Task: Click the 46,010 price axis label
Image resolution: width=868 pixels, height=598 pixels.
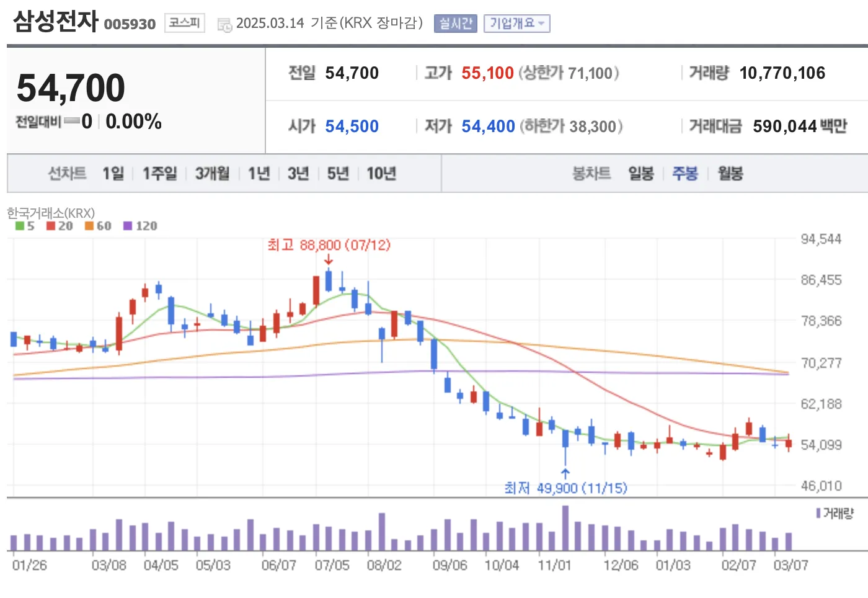Action: point(821,486)
